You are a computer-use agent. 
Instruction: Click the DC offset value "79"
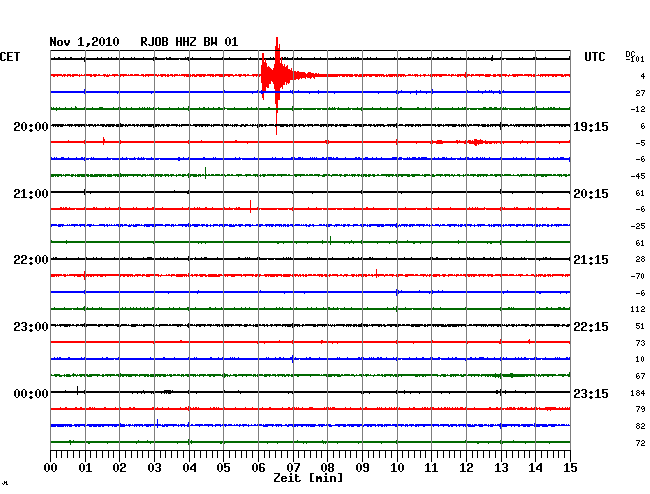[x=640, y=409]
